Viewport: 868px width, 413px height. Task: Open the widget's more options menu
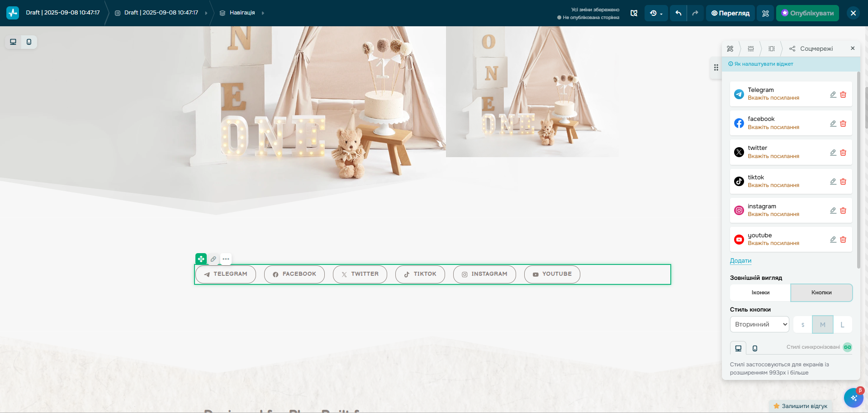coord(226,259)
